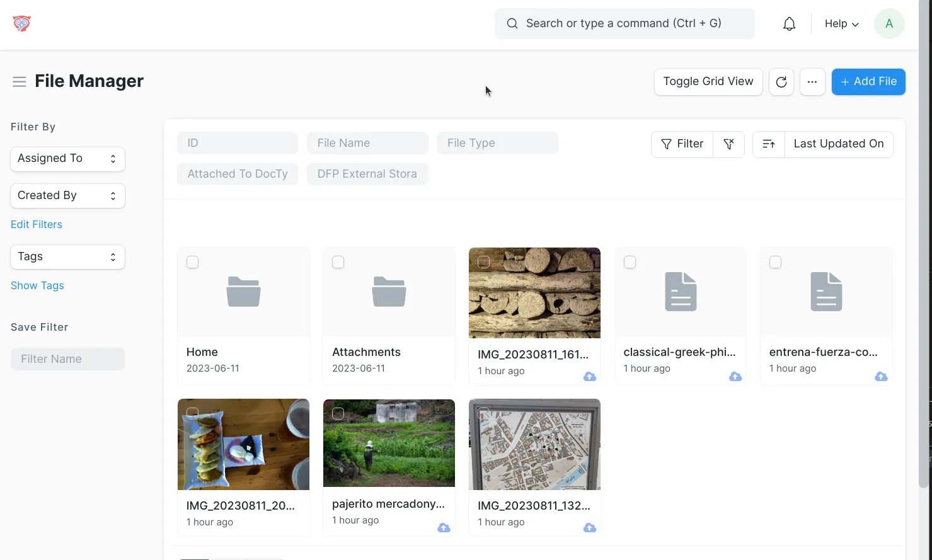Click cloud upload icon on classical-greek-phi card
Screen dimensions: 932x560
(735, 377)
